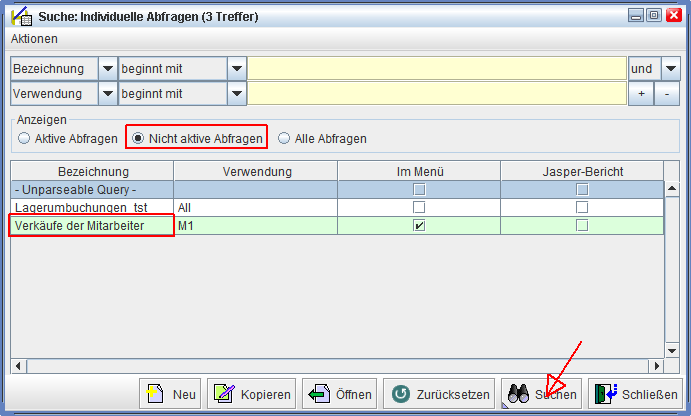Click the Kopieren button icon
691x416 pixels.
point(223,394)
